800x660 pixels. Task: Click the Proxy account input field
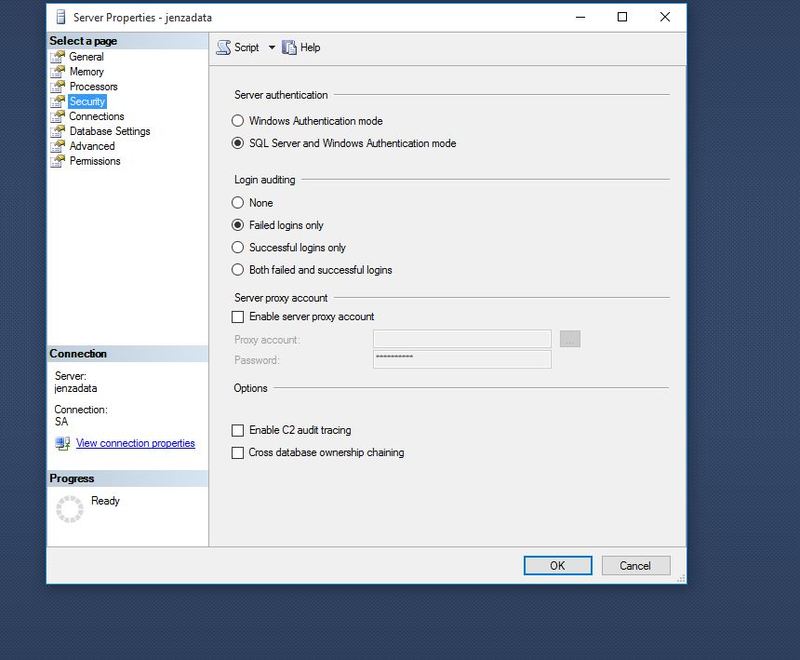click(460, 339)
